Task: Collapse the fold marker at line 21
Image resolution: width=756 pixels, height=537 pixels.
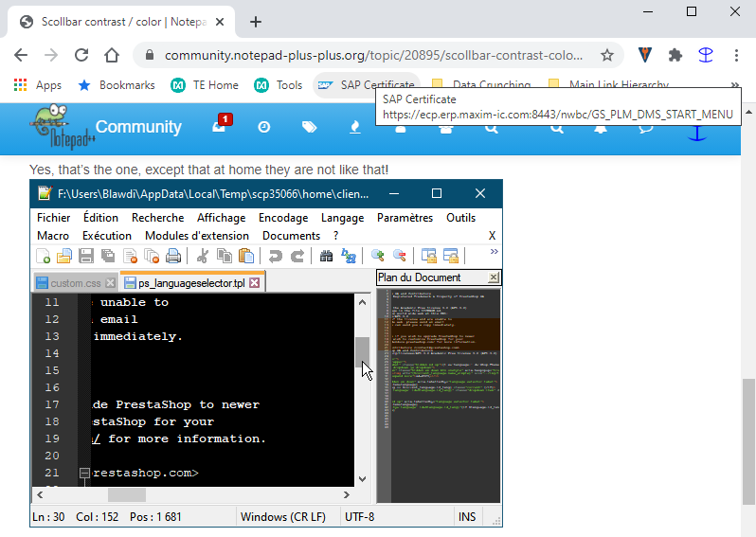Action: point(84,473)
